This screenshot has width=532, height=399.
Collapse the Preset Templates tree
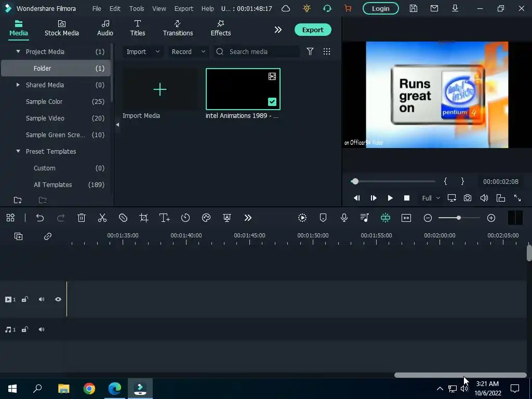18,151
